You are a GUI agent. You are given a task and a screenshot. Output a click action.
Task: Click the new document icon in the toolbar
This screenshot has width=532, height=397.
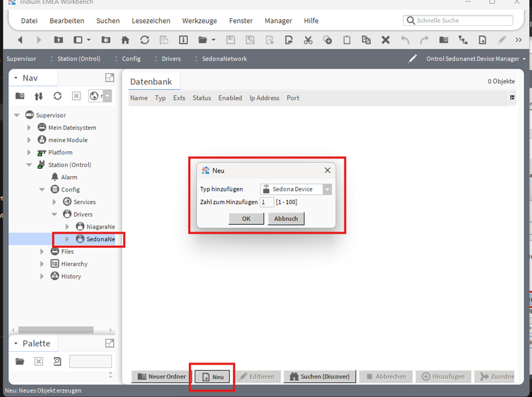[482, 40]
